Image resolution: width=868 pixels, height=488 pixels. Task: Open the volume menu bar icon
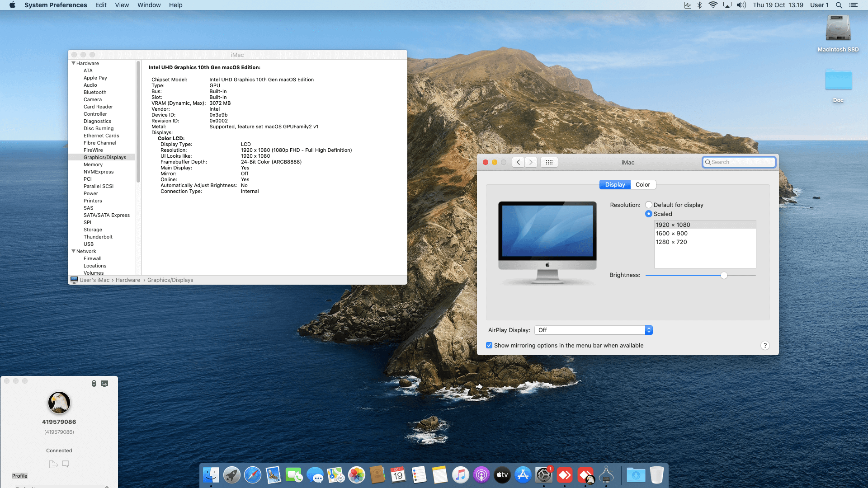click(x=741, y=5)
